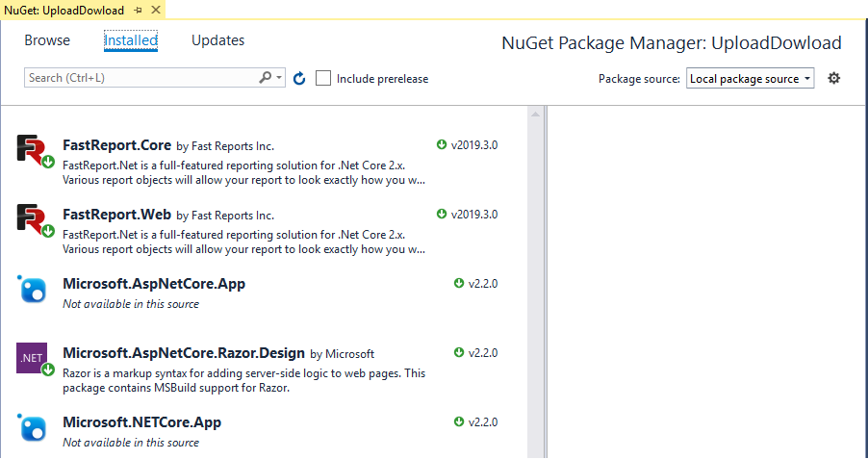Select the Microsoft.AspNetCore.Razor.Design package title
Image resolution: width=868 pixels, height=459 pixels.
click(184, 353)
